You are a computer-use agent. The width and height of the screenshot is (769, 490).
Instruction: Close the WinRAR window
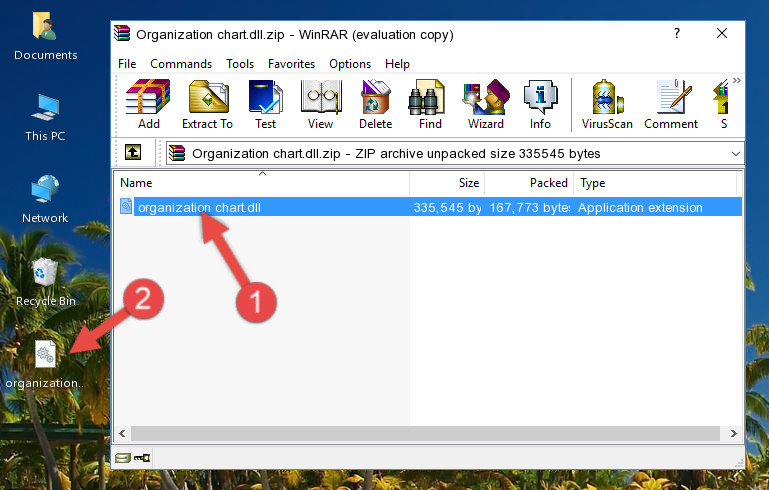[x=721, y=33]
